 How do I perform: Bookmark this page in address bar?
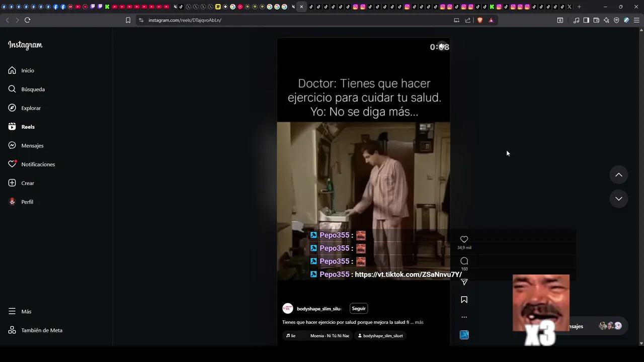pyautogui.click(x=128, y=20)
